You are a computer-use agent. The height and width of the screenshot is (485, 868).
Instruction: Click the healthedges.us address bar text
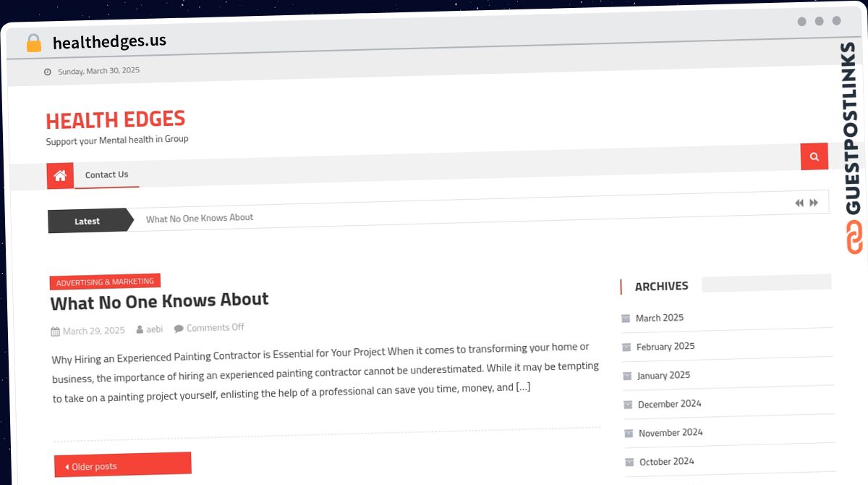(109, 41)
